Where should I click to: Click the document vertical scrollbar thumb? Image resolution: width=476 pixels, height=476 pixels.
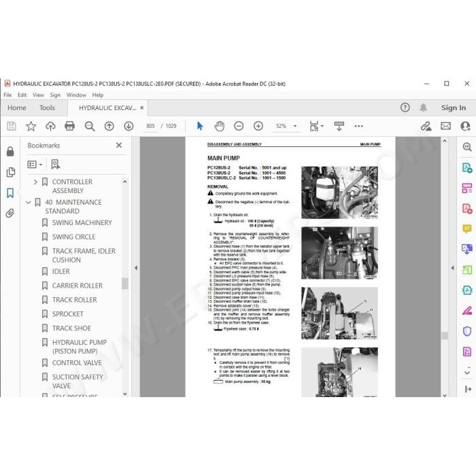(445, 335)
